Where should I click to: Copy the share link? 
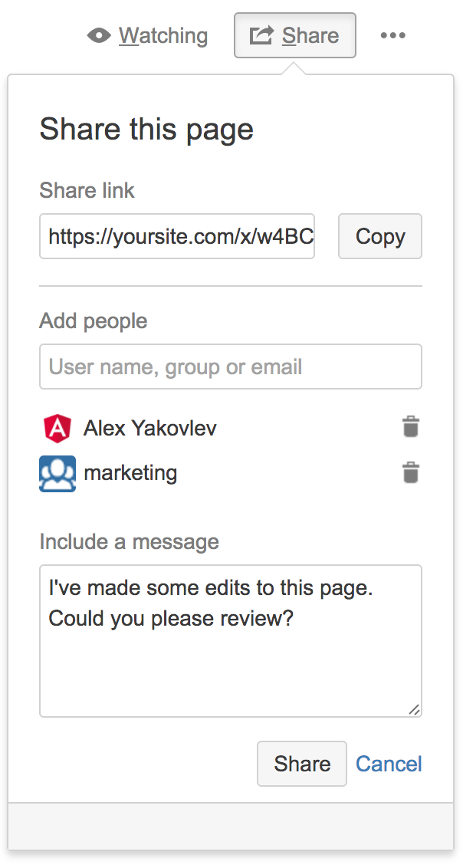point(380,236)
